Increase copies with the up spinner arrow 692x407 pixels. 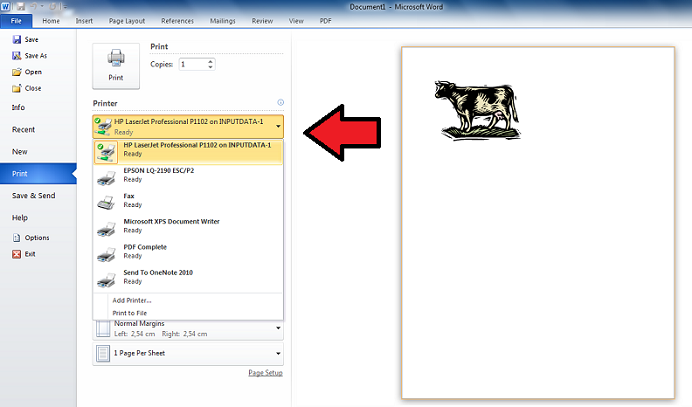coord(211,61)
